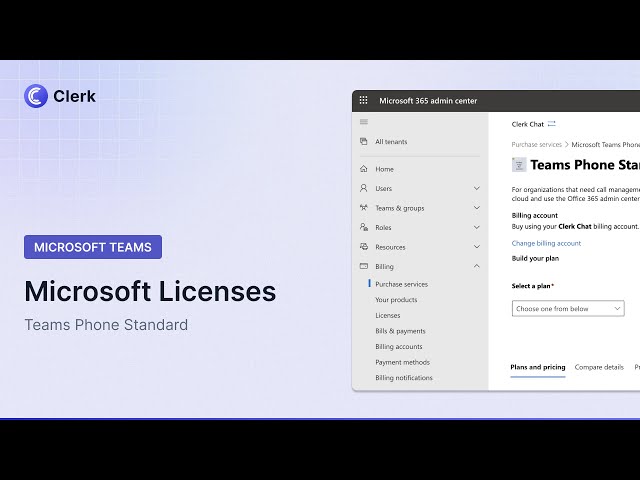This screenshot has height=480, width=640.
Task: Expand the Users section chevron
Action: [x=476, y=188]
